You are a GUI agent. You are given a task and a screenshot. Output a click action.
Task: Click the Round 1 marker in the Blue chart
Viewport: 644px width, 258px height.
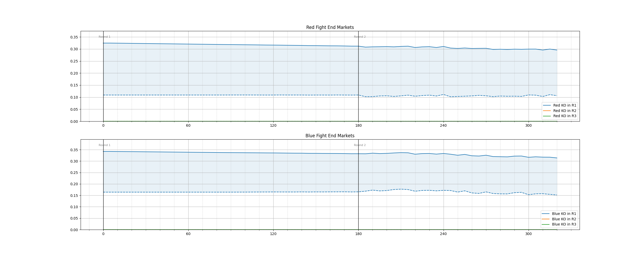(104, 145)
